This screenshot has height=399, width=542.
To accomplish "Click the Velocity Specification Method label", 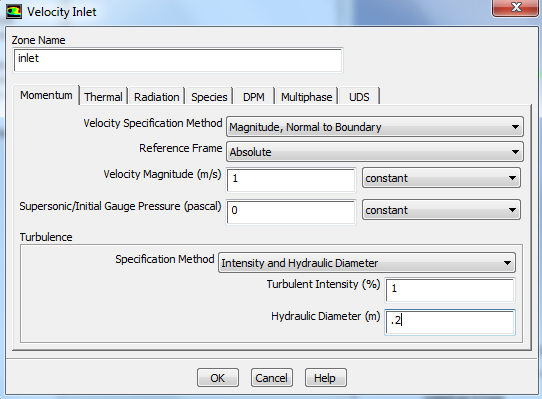I will point(153,123).
